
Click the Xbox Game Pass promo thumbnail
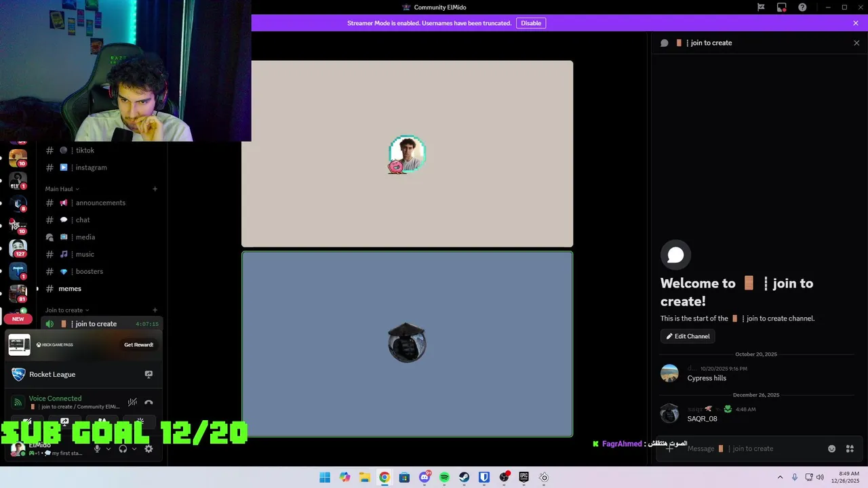pos(19,345)
